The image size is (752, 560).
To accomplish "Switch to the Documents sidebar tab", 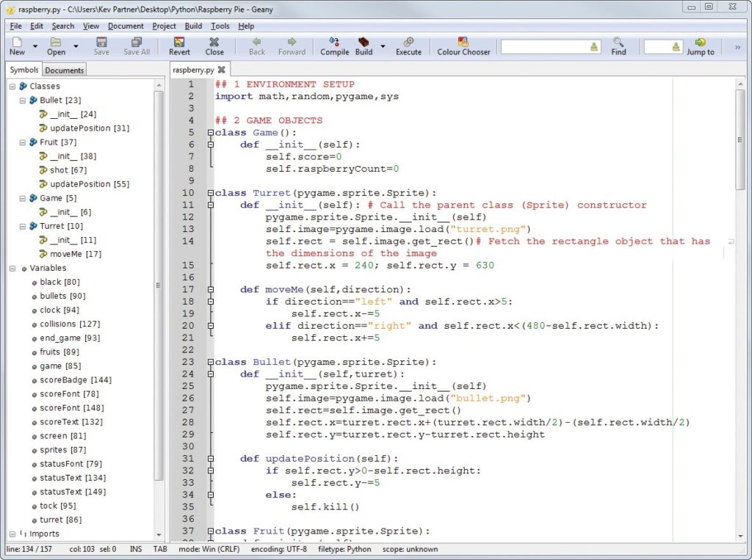I will [64, 70].
